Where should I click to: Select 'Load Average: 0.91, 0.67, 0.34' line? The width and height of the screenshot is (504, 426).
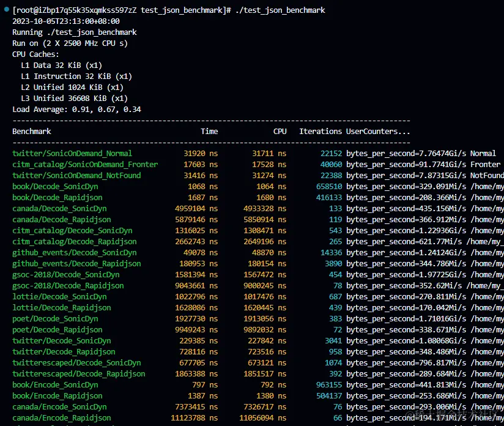coord(76,110)
